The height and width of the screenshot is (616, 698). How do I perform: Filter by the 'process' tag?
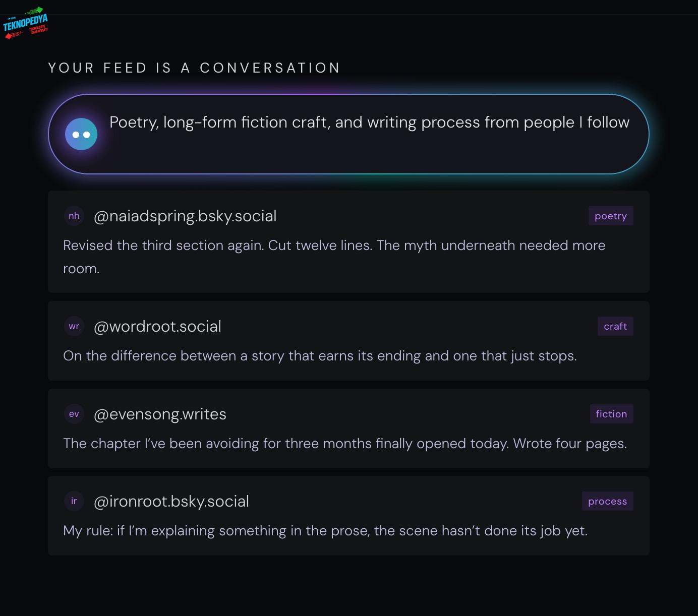[607, 501]
